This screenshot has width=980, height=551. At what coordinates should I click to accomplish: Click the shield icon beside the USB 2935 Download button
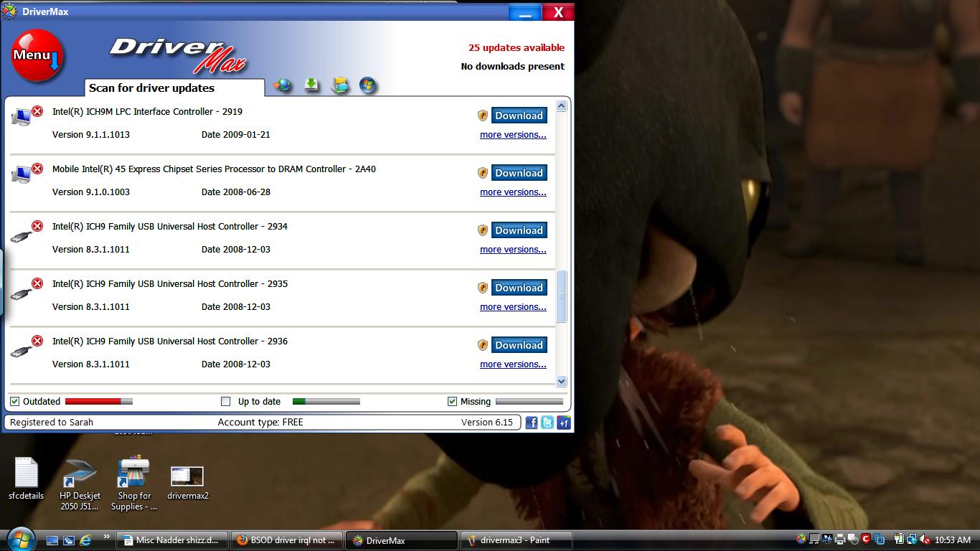pos(483,288)
